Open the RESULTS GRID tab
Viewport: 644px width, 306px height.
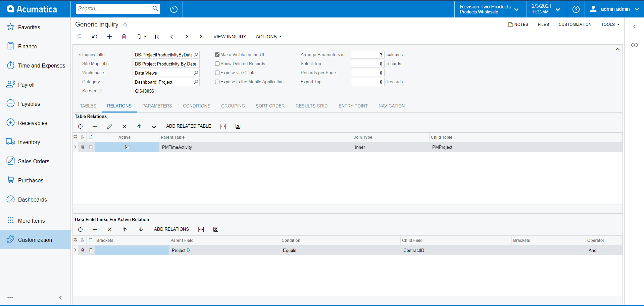coord(311,106)
